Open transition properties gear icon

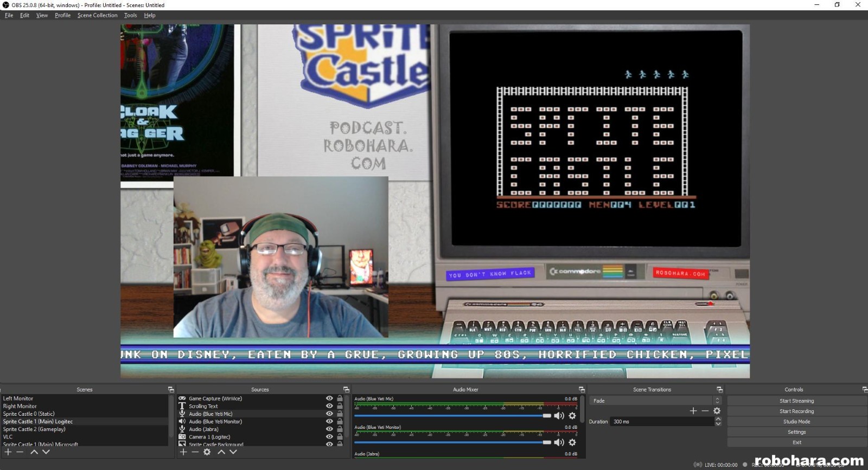pyautogui.click(x=717, y=411)
